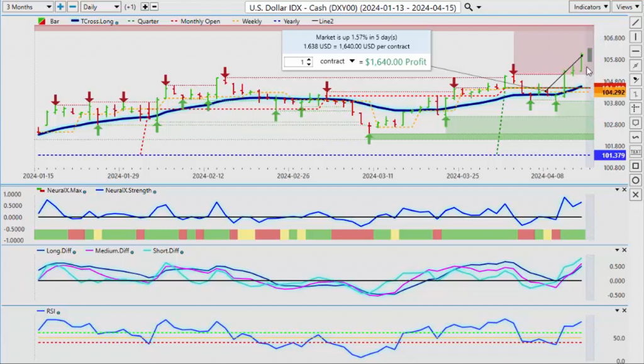Click the search magnifier icon
The image size is (644, 364).
click(468, 7)
